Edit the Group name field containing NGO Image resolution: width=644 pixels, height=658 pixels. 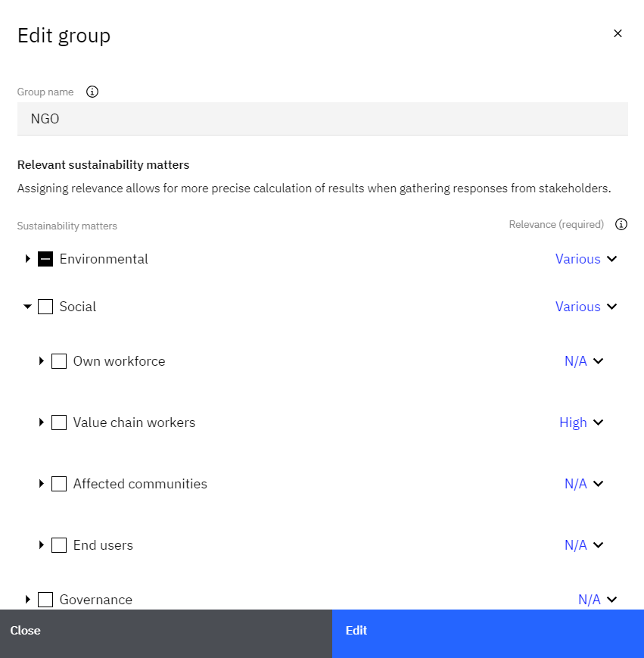pyautogui.click(x=322, y=119)
